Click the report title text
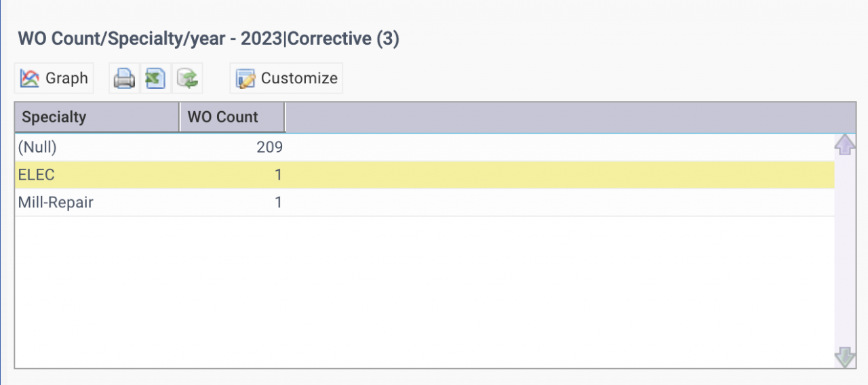This screenshot has width=868, height=385. tap(209, 39)
